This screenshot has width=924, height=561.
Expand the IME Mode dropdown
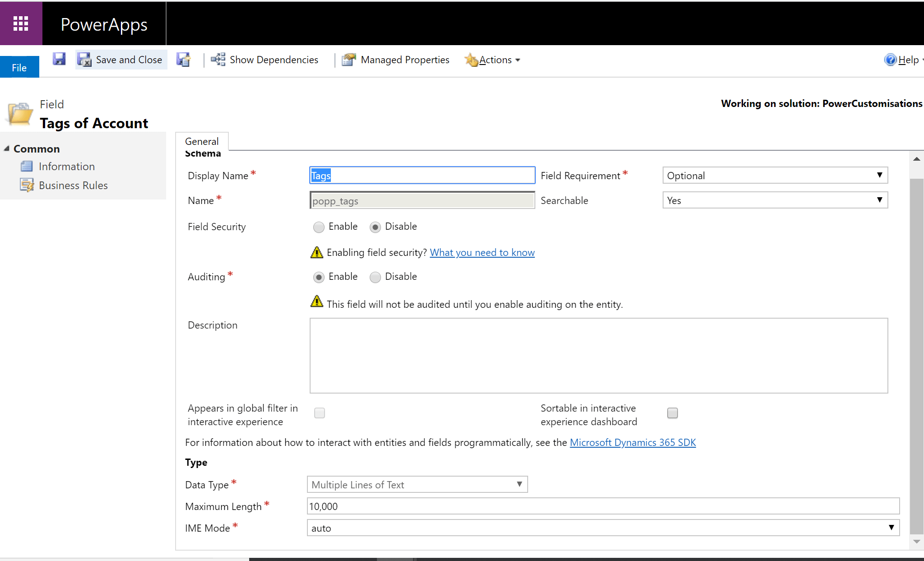click(603, 528)
